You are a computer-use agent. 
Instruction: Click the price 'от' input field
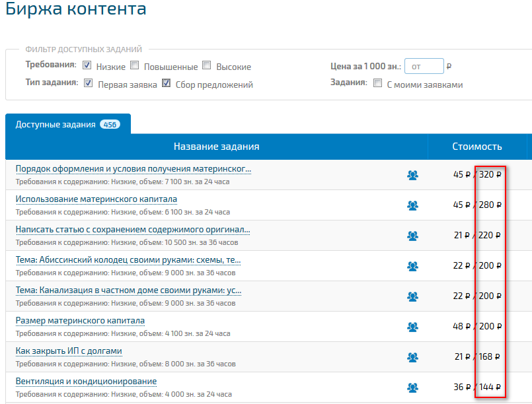click(x=424, y=66)
